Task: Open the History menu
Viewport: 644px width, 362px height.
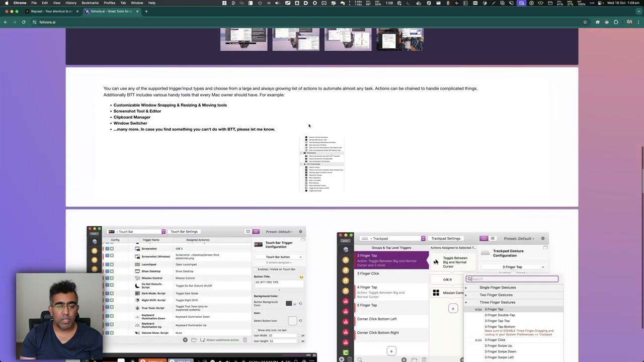Action: point(71,3)
